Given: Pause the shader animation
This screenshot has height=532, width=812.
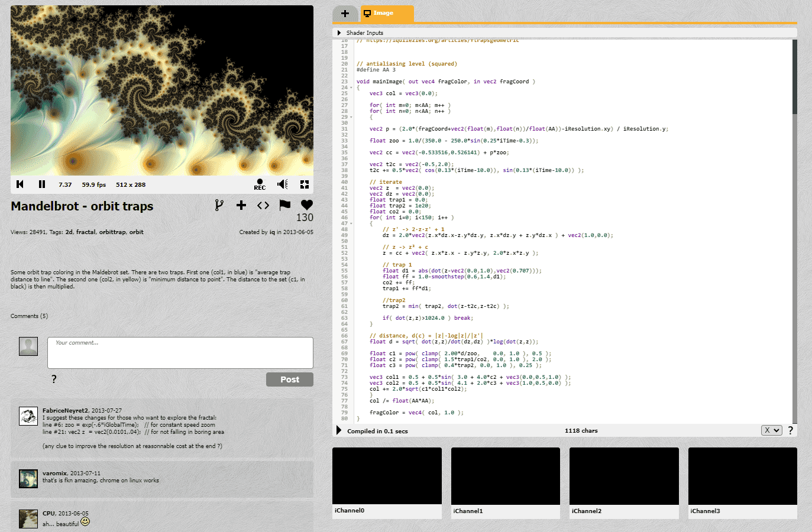Looking at the screenshot, I should (x=41, y=184).
